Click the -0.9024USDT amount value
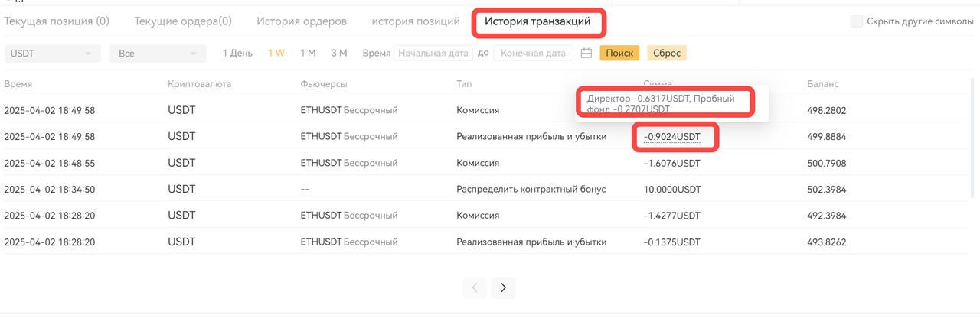The width and height of the screenshot is (980, 318). point(672,137)
